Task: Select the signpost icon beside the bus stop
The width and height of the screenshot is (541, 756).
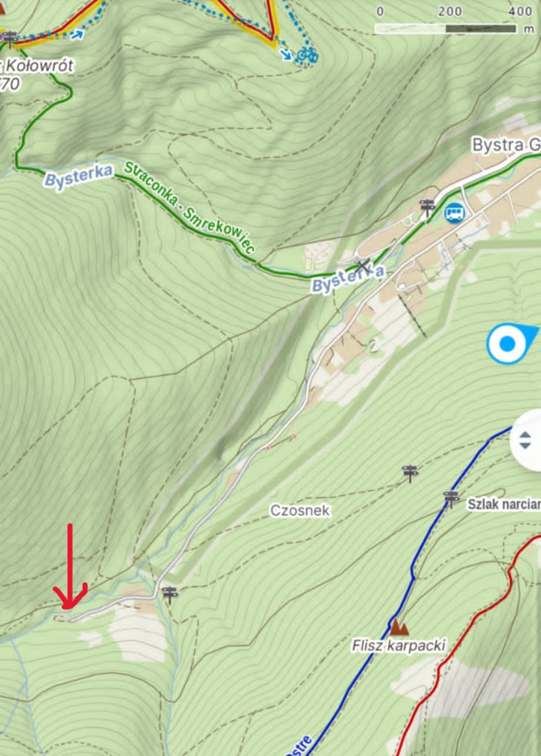Action: pos(427,207)
